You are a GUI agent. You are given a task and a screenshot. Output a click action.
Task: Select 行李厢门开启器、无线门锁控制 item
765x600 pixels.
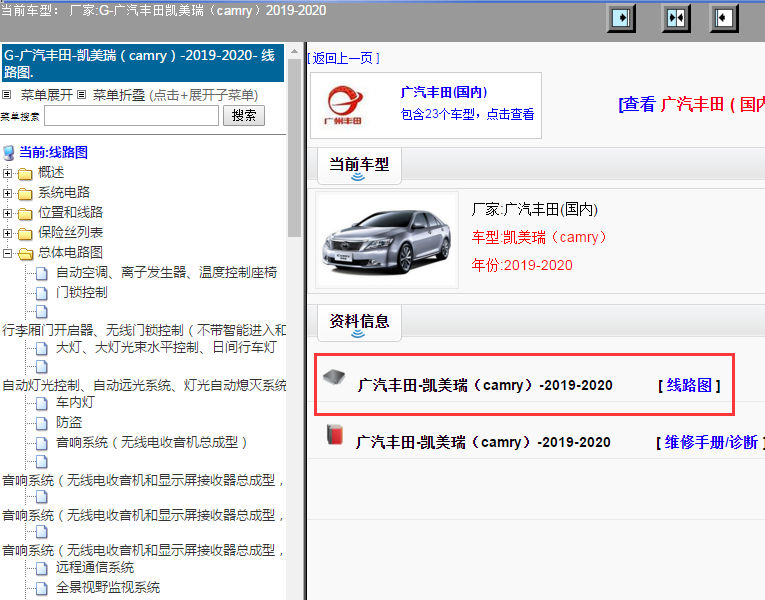point(144,331)
